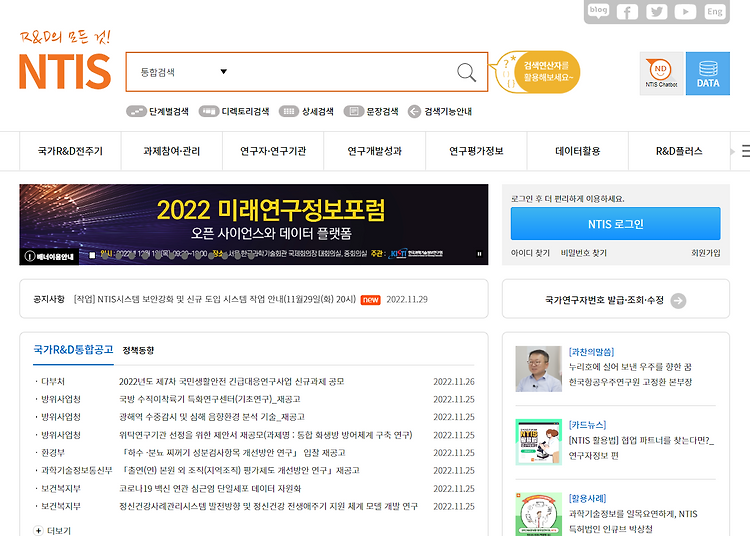Open 정신건강사례관리시스템 발전방향 announcement
This screenshot has height=536, width=750.
[268, 506]
